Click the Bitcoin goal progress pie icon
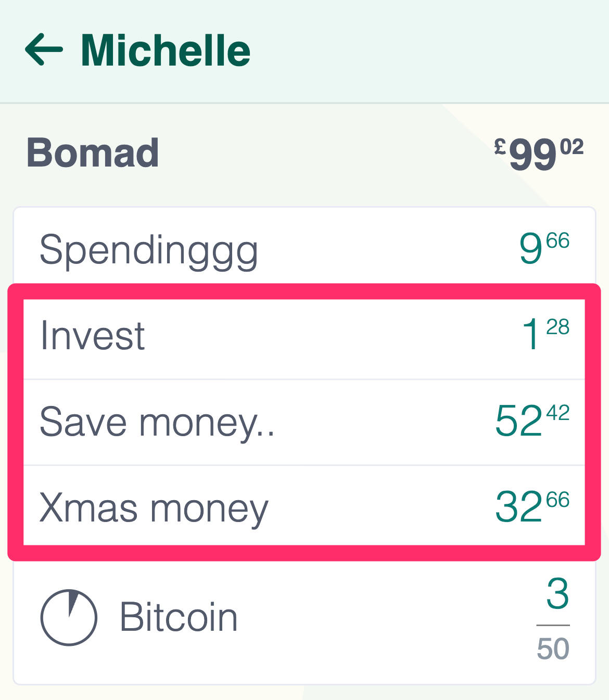 69,617
